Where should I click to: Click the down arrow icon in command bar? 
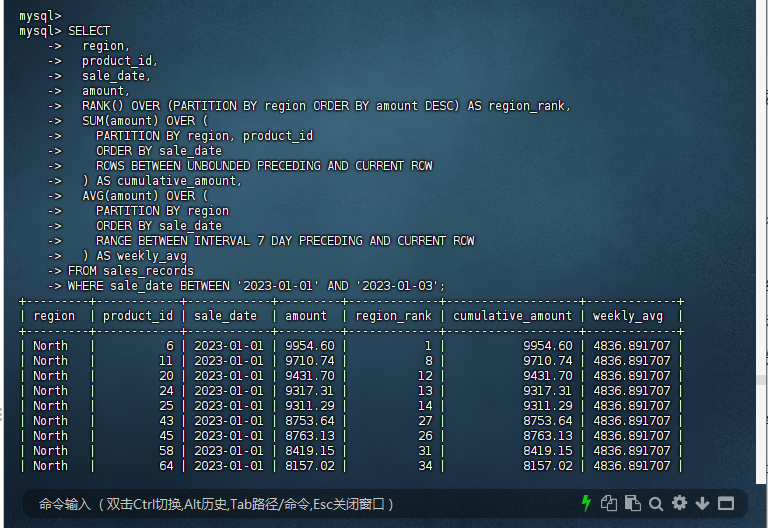702,503
